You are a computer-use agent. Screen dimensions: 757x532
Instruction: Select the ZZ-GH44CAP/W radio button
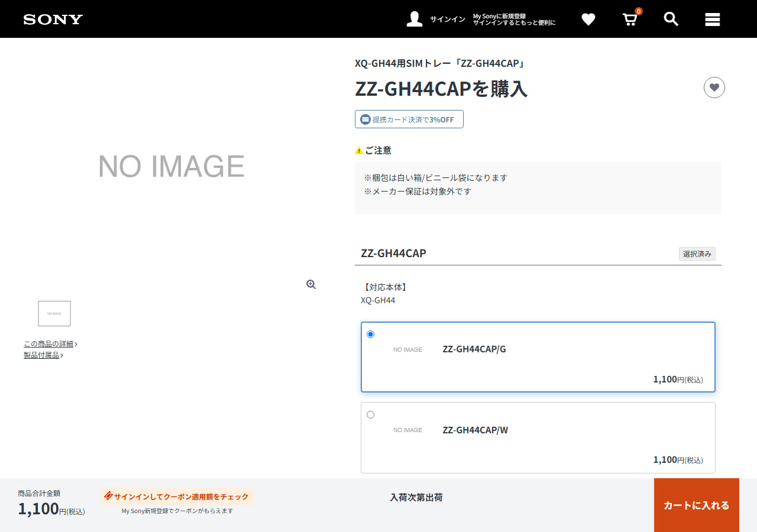370,414
